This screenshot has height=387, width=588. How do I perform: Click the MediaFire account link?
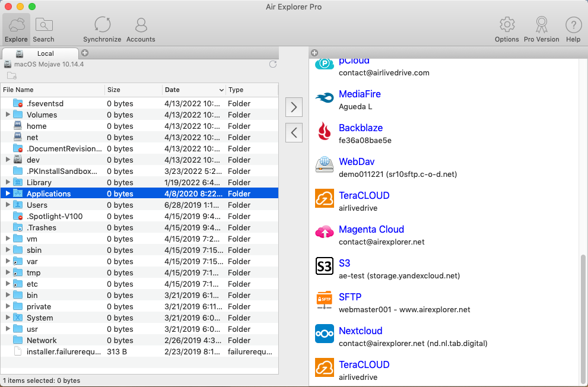tap(360, 94)
